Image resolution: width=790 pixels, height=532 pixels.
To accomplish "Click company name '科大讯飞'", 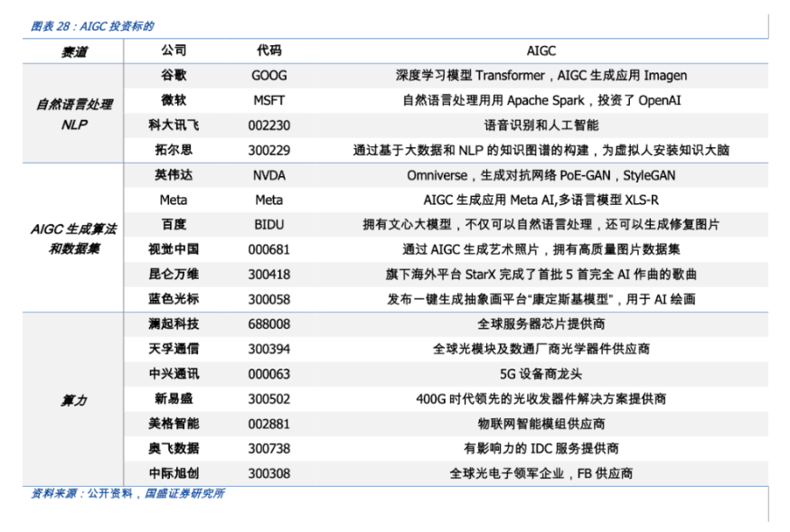I will click(174, 125).
